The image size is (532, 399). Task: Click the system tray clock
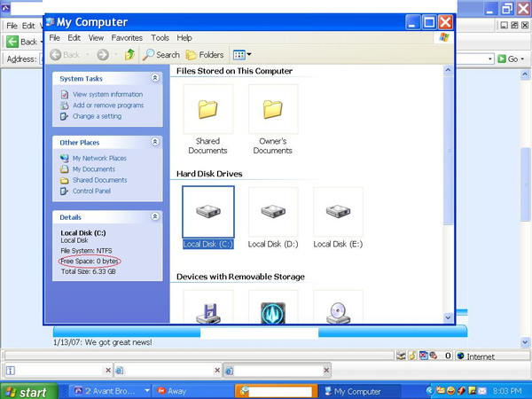coord(507,391)
